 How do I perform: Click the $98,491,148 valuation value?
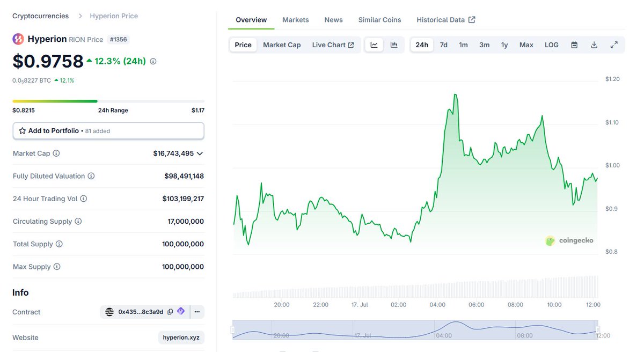point(184,176)
